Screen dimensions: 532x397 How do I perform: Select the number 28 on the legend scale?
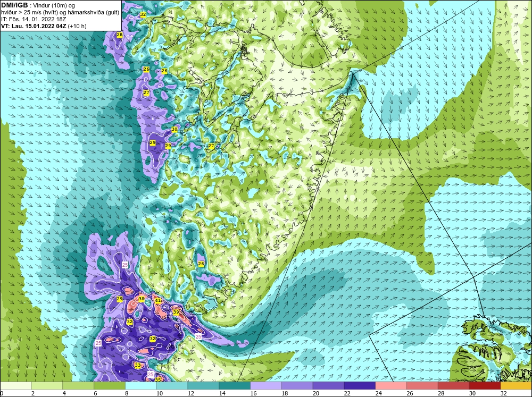(441, 393)
